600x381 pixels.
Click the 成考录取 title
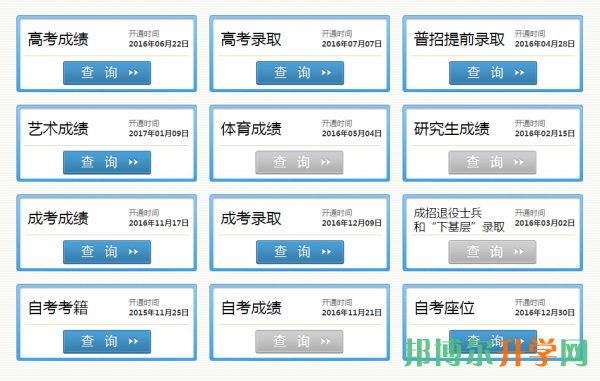pyautogui.click(x=251, y=218)
